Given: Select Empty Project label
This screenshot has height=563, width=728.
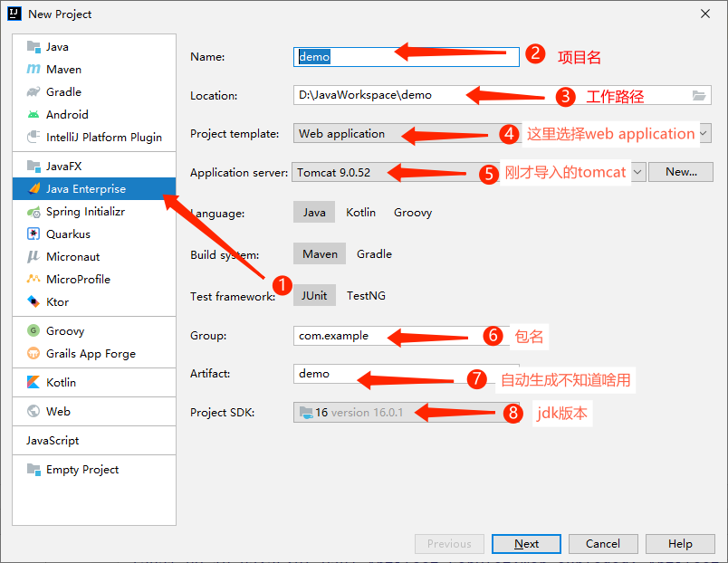Looking at the screenshot, I should (82, 470).
